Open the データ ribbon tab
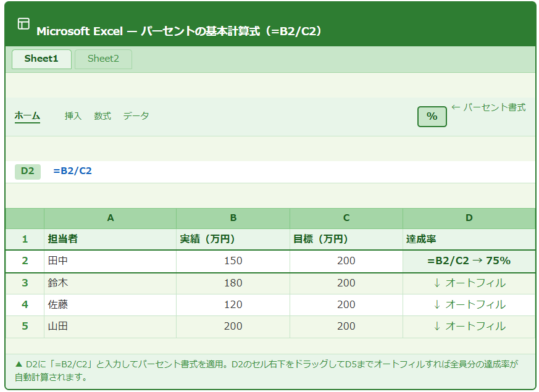The height and width of the screenshot is (392, 539). pyautogui.click(x=136, y=116)
